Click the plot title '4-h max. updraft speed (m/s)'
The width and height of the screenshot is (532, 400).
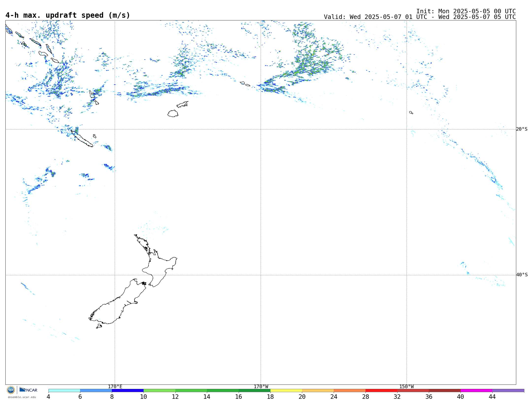(x=68, y=15)
